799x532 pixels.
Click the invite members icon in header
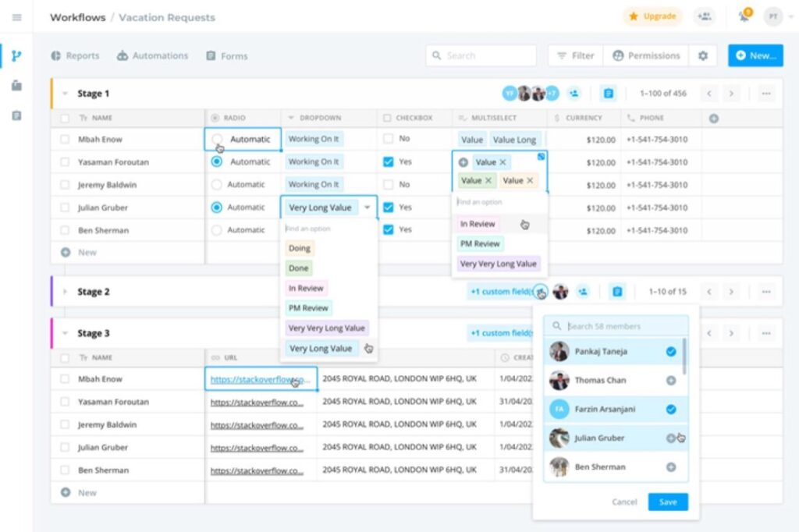[x=705, y=16]
